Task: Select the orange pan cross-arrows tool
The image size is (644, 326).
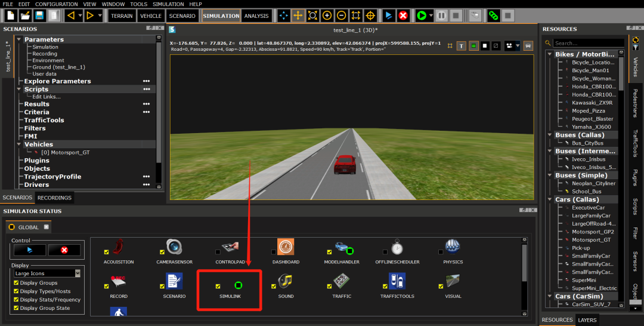Action: tap(298, 16)
